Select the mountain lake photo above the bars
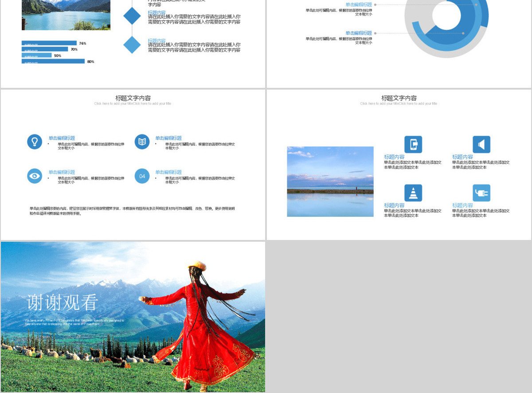The image size is (532, 393). (x=66, y=15)
